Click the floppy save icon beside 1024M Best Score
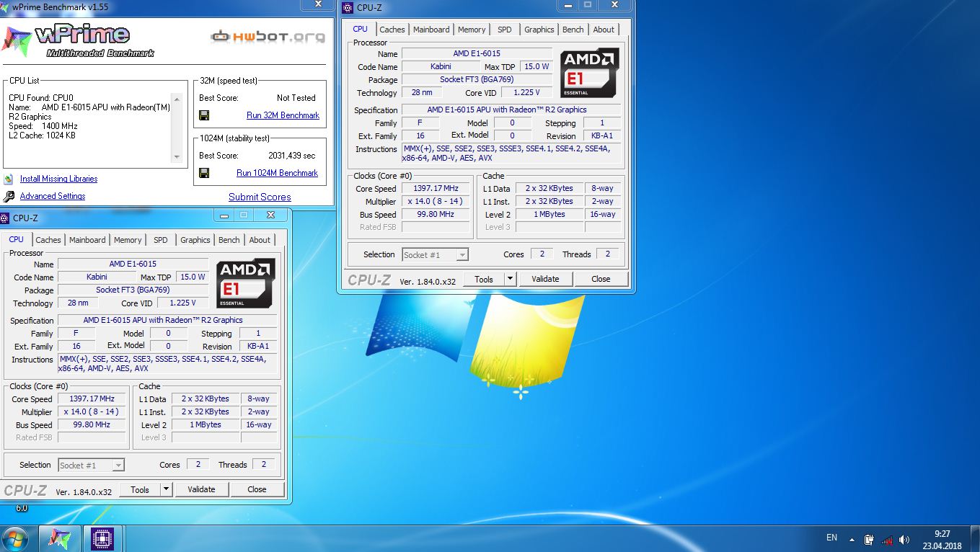Image resolution: width=980 pixels, height=552 pixels. click(204, 173)
